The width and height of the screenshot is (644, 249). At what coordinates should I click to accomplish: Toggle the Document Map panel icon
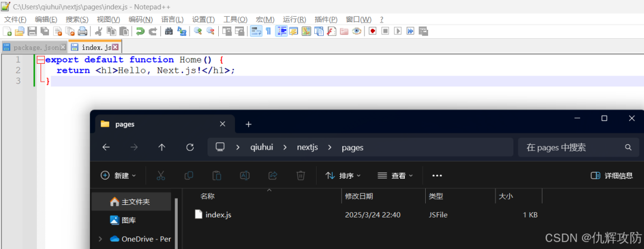306,31
